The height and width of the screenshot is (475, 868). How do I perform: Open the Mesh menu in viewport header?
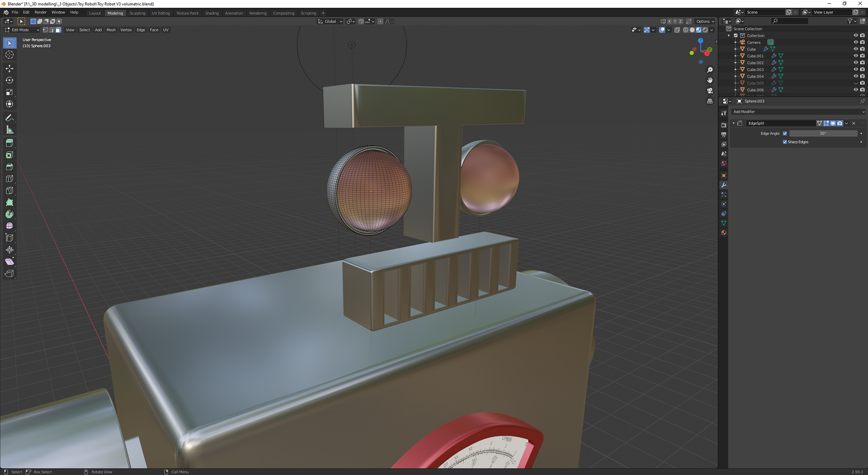tap(111, 30)
